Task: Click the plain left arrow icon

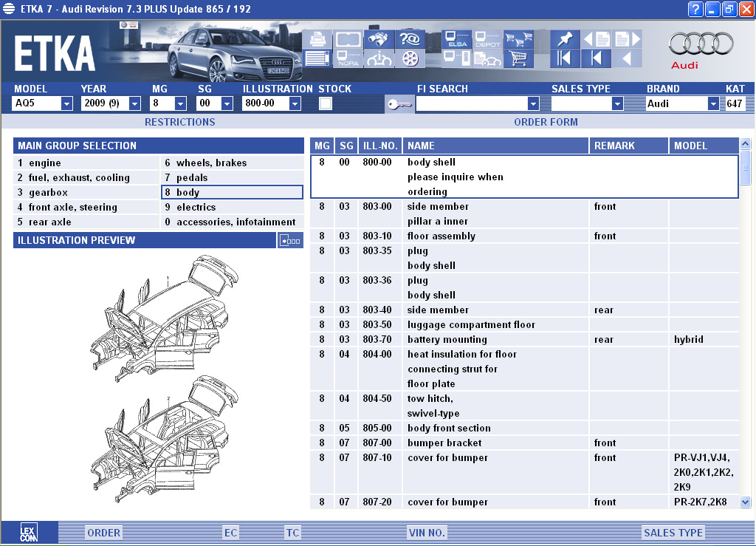Action: point(628,59)
